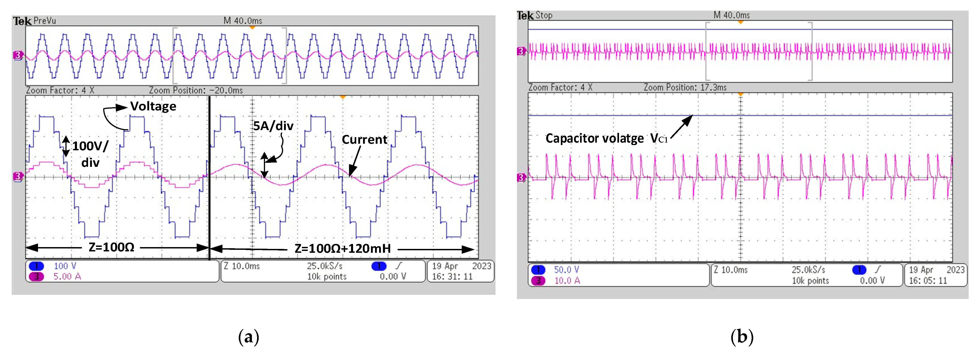Click the 'Zoom Factor: 4 X' text under PreVu overview
This screenshot has width=980, height=355.
(x=60, y=91)
